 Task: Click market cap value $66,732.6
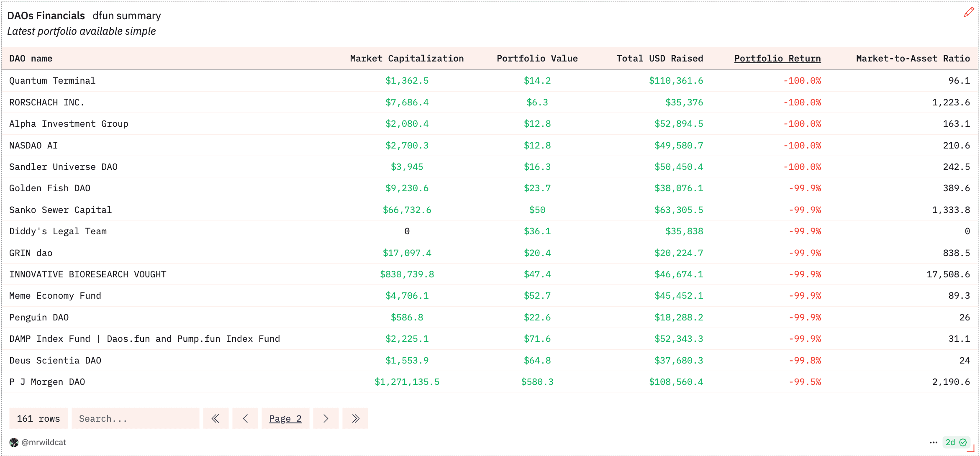pyautogui.click(x=407, y=210)
